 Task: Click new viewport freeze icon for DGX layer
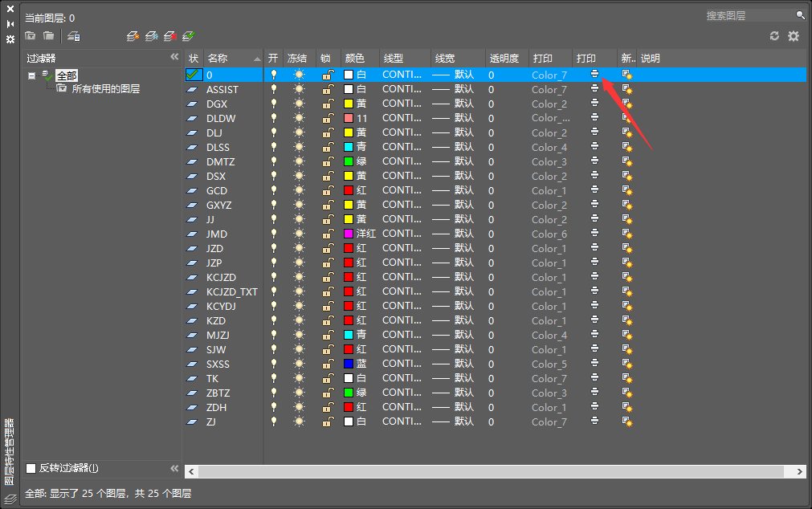[626, 104]
